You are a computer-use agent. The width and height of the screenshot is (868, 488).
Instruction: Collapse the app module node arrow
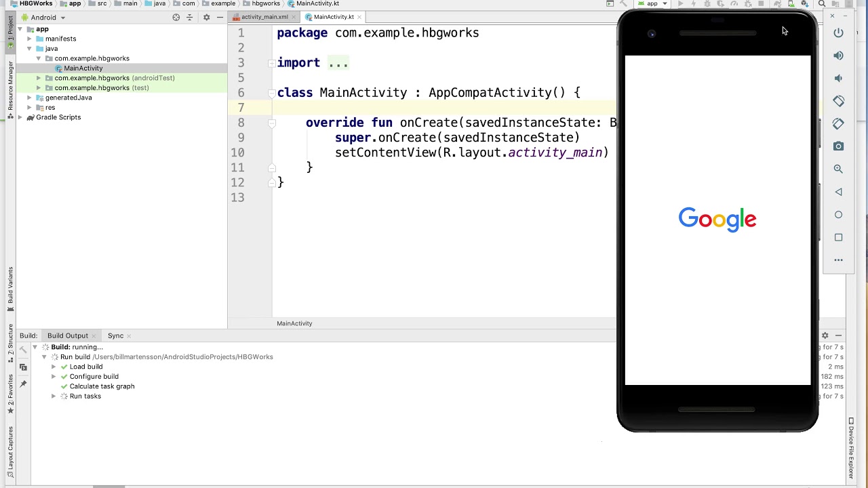coord(20,29)
